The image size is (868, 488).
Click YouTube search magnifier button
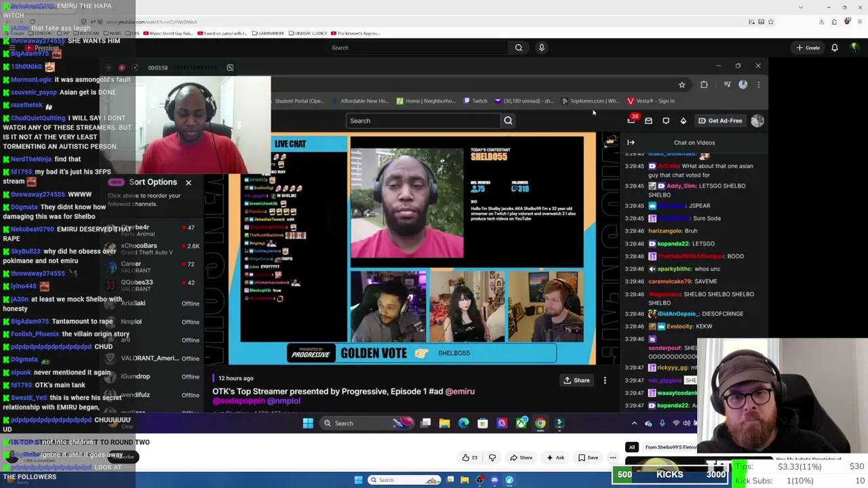[x=519, y=47]
